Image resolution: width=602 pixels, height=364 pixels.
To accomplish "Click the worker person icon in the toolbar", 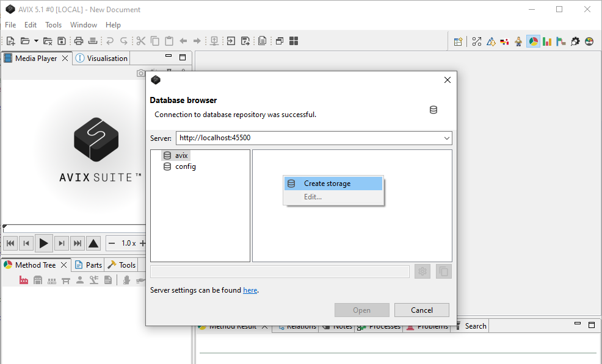I will (518, 41).
